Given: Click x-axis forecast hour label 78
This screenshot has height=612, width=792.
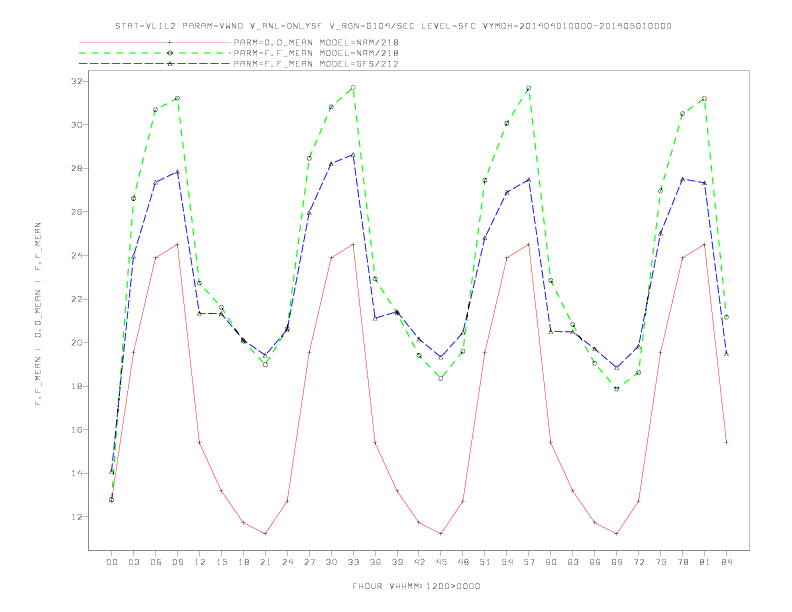Looking at the screenshot, I should tap(682, 562).
